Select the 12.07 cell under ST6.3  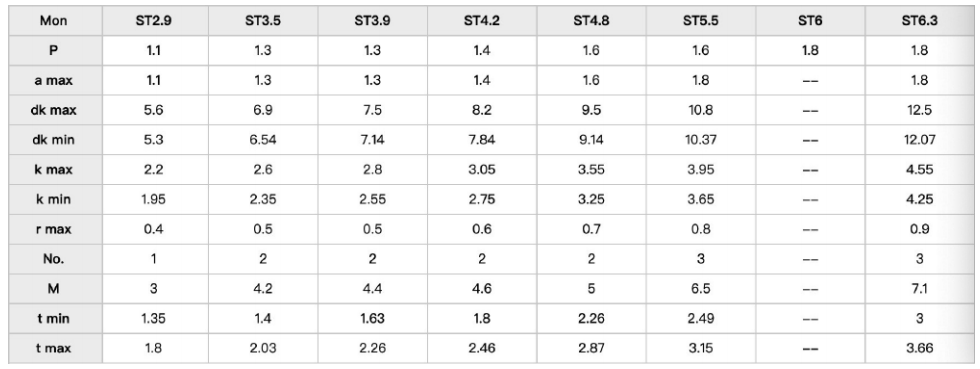(x=919, y=140)
